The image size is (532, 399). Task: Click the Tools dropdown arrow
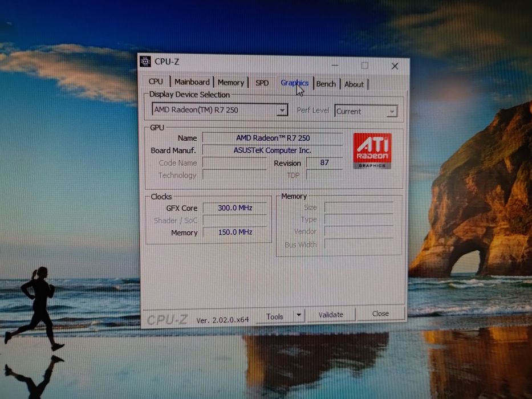[299, 315]
